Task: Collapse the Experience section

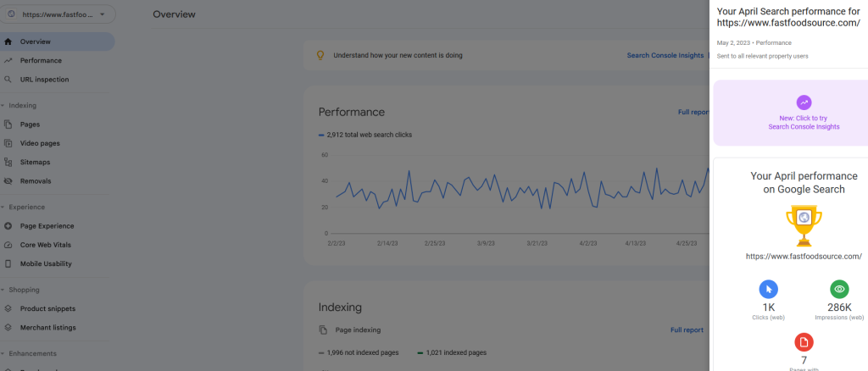Action: pos(3,207)
